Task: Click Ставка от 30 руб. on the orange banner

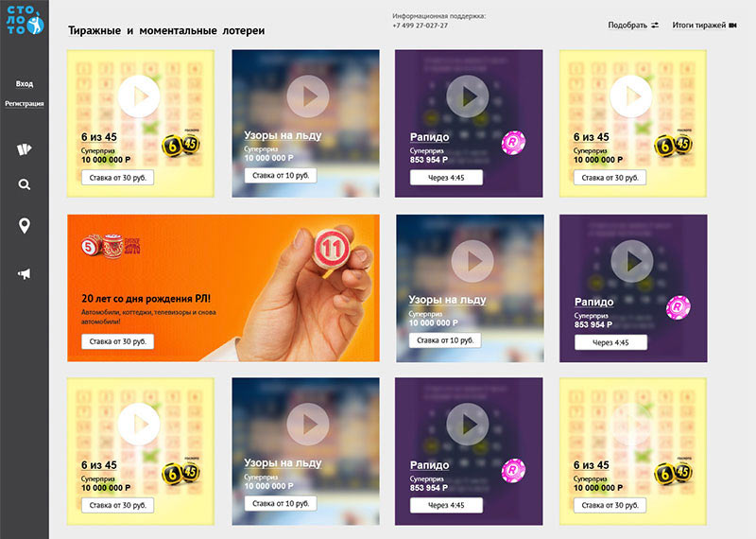Action: 117,341
